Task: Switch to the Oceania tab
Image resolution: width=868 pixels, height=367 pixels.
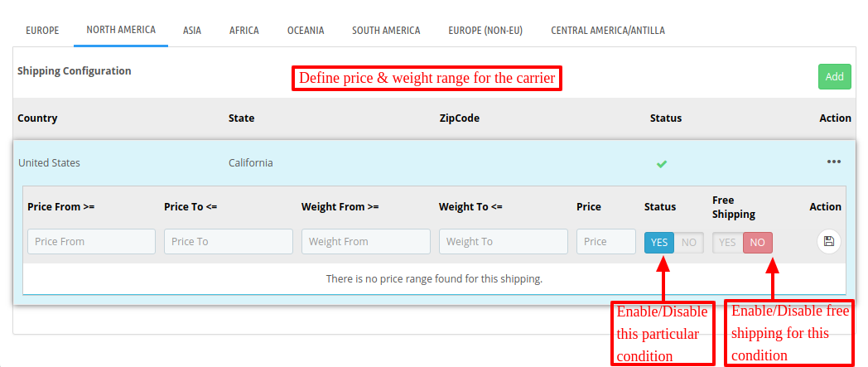Action: pos(306,31)
